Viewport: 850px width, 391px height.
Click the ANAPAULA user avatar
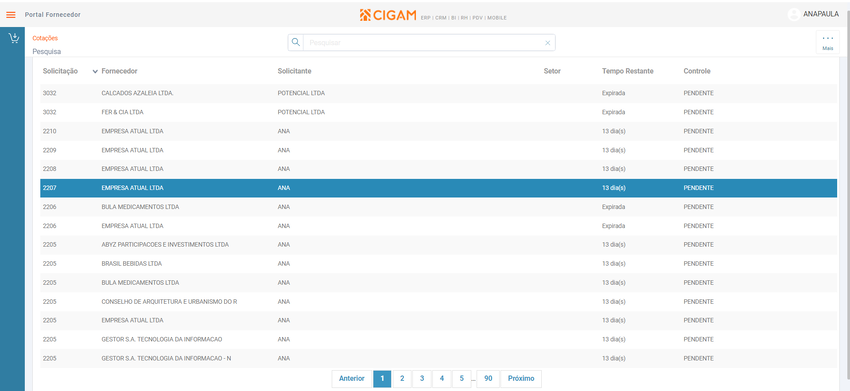click(794, 15)
